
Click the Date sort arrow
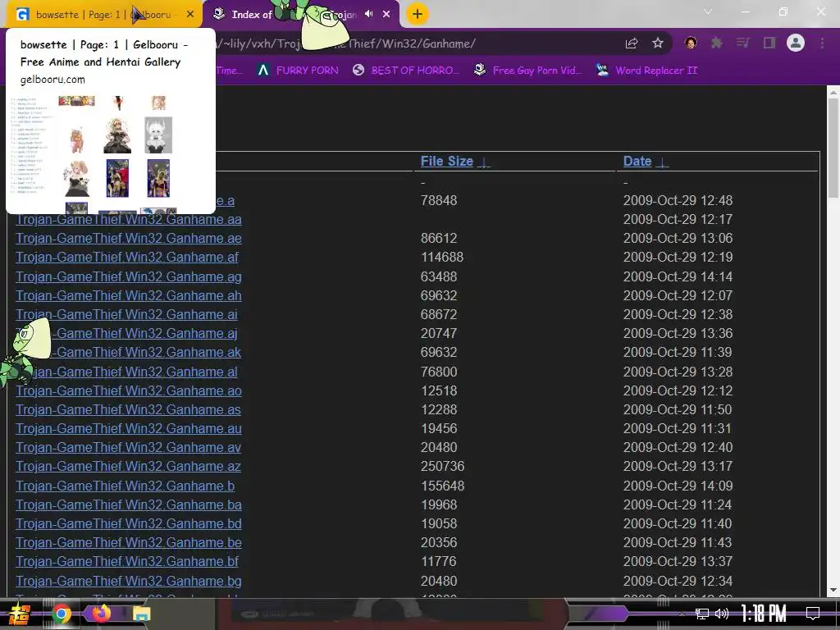[x=662, y=162]
